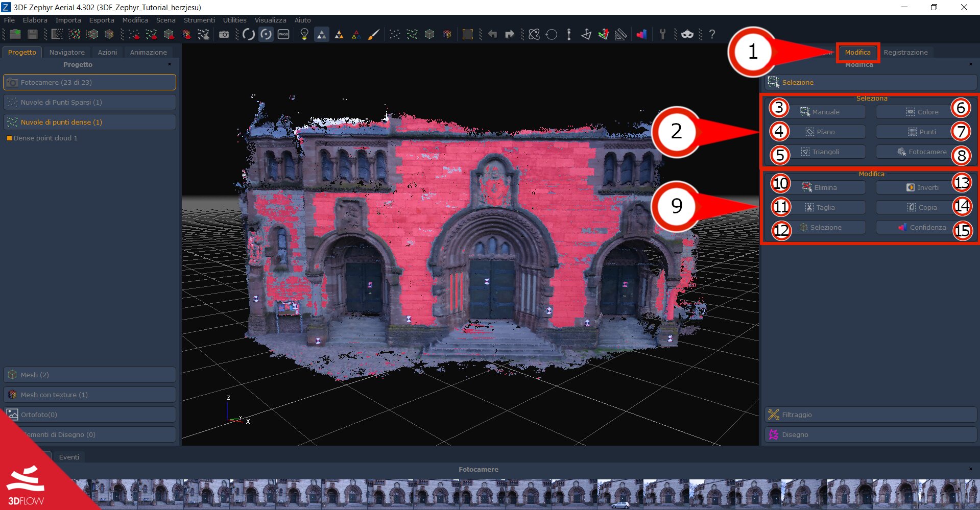Toggle the light bulb lighting icon
The image size is (980, 510).
pyautogui.click(x=304, y=34)
